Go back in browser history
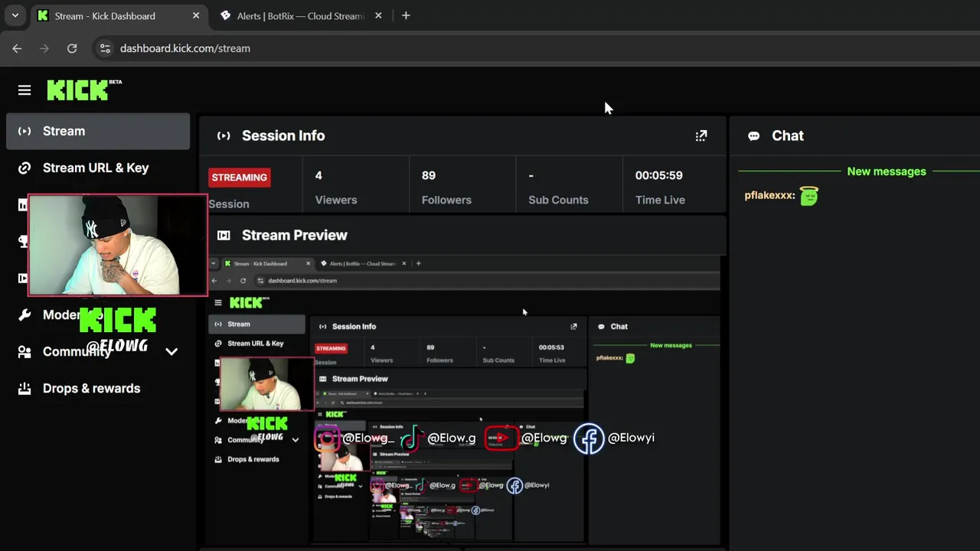The image size is (980, 551). coord(17,48)
